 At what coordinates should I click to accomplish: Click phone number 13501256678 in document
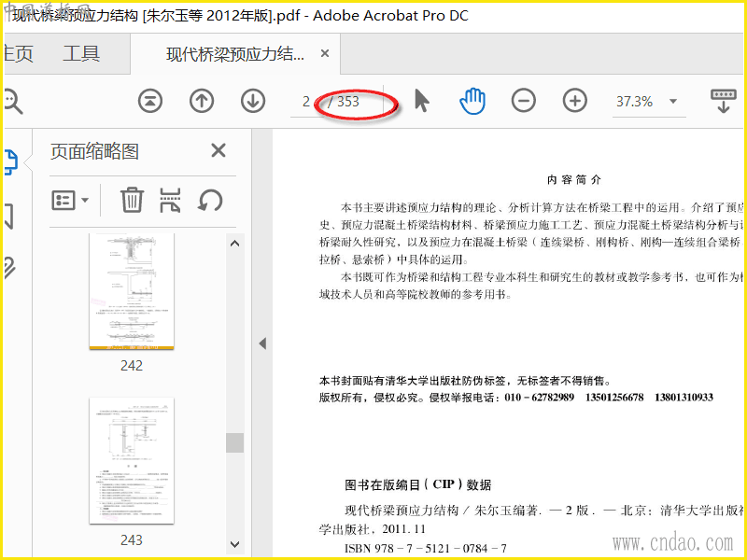pos(614,397)
